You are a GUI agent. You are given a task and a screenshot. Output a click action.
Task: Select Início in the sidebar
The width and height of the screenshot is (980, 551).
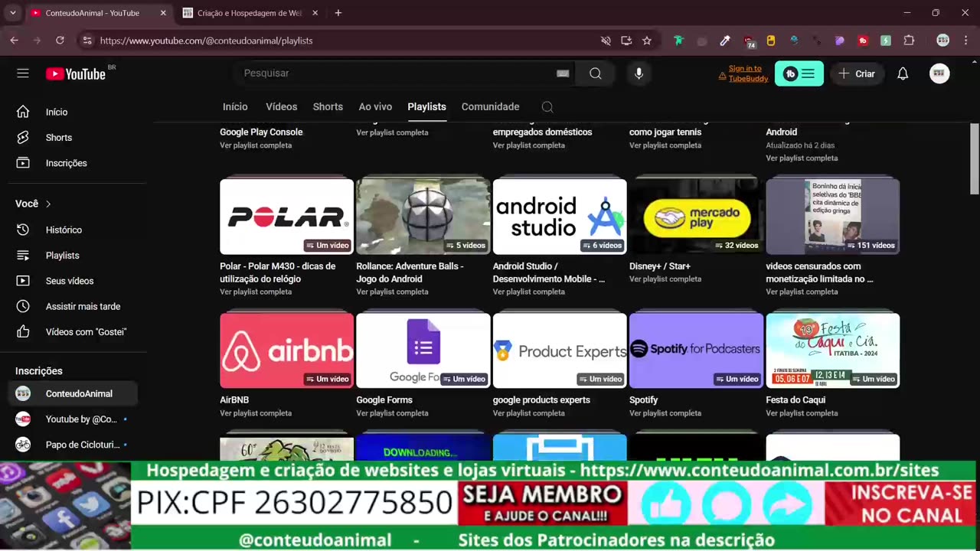(x=73, y=112)
